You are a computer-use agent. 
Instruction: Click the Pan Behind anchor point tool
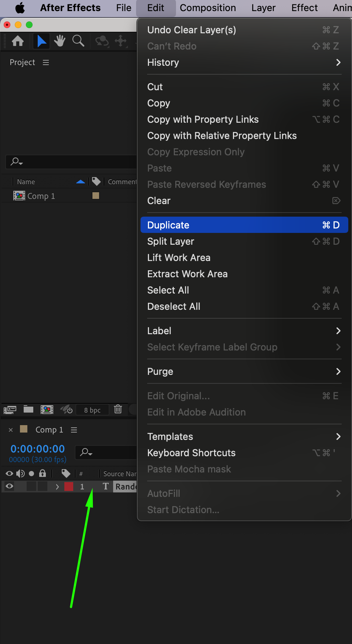121,41
